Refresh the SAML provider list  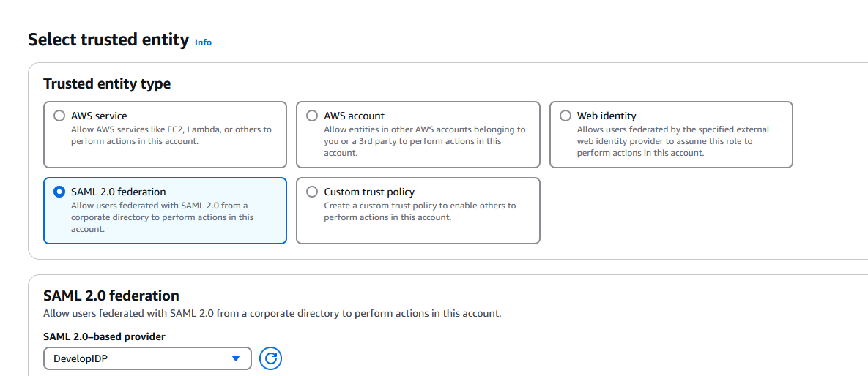click(270, 358)
